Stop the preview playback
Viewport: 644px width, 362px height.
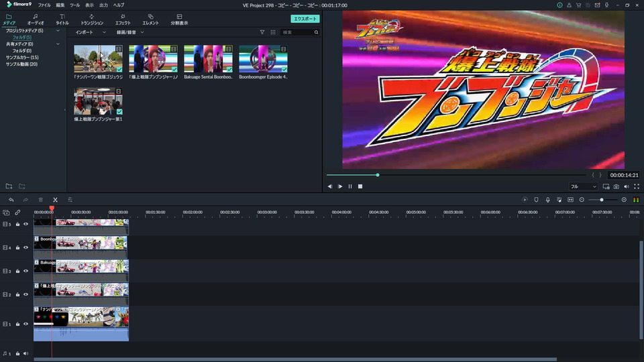[360, 186]
